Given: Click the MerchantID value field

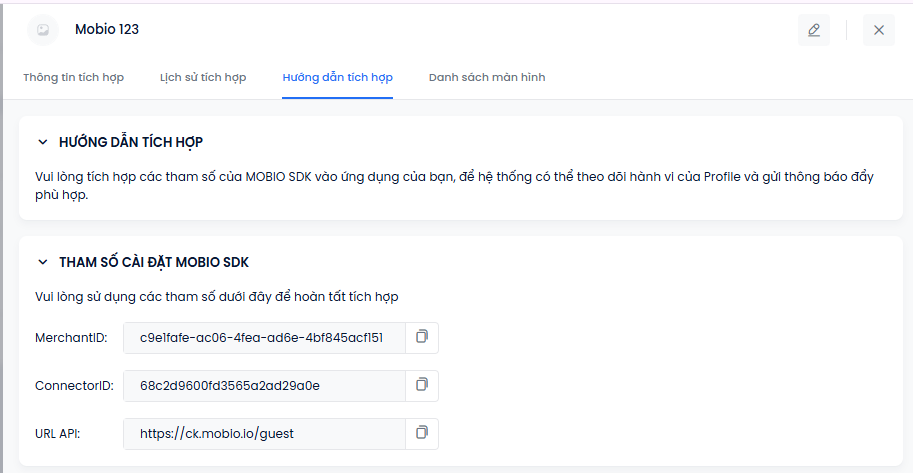Looking at the screenshot, I should tap(264, 338).
